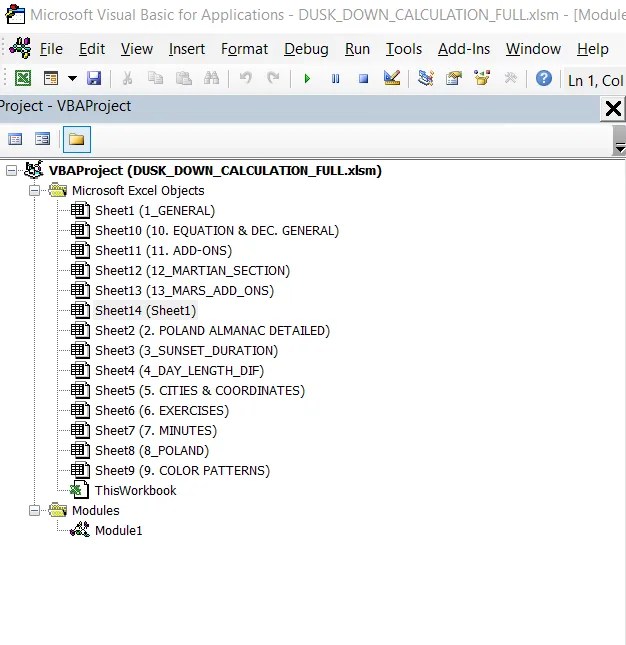Click the Toolbox wrench icon
This screenshot has width=626, height=645.
(x=510, y=78)
